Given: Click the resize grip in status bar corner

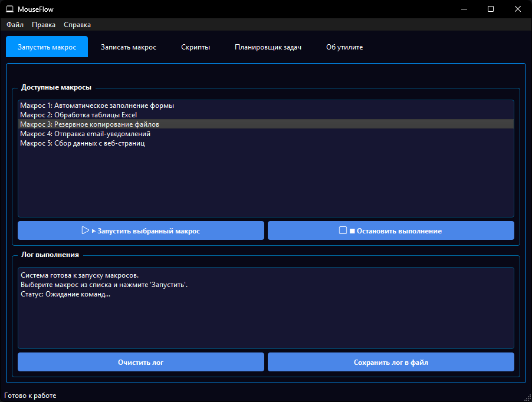Looking at the screenshot, I should point(527,397).
